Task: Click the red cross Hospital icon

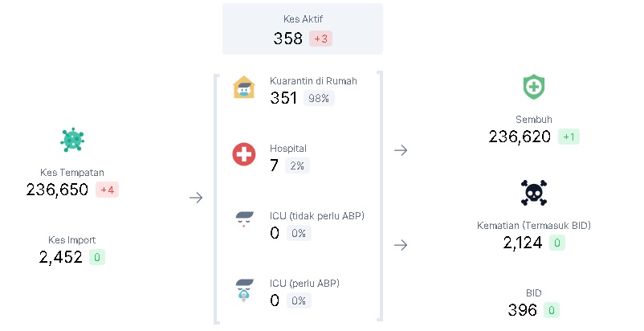Action: click(243, 154)
